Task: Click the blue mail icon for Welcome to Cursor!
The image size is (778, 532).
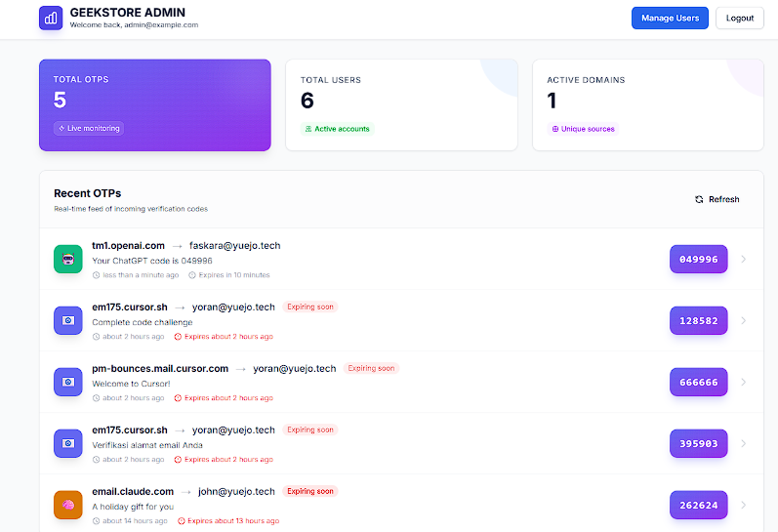Action: 68,382
